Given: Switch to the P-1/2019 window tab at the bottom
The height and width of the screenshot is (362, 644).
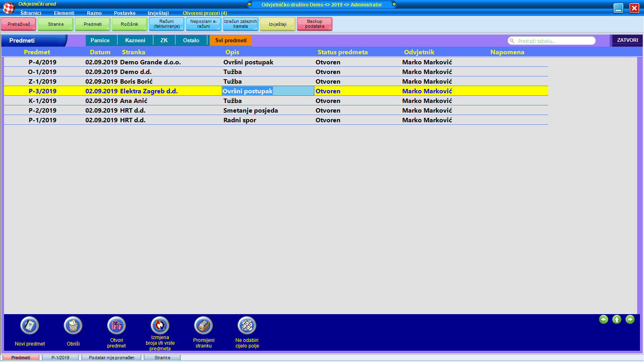Looking at the screenshot, I should (60, 358).
